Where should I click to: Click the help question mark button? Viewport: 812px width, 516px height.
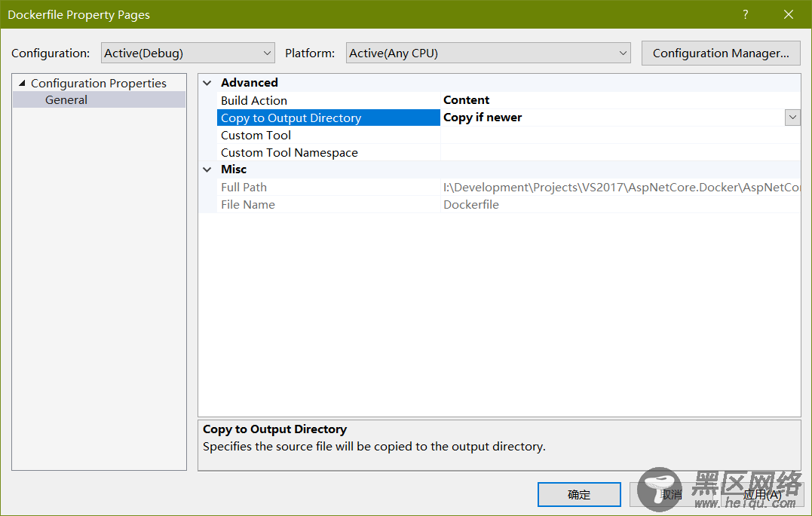[745, 14]
